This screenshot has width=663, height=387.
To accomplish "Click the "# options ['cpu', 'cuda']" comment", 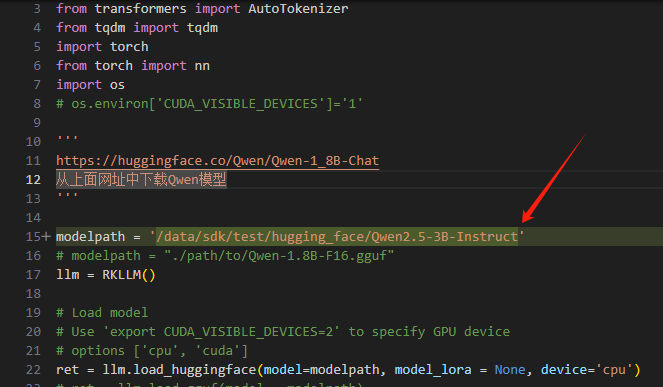I will click(152, 351).
